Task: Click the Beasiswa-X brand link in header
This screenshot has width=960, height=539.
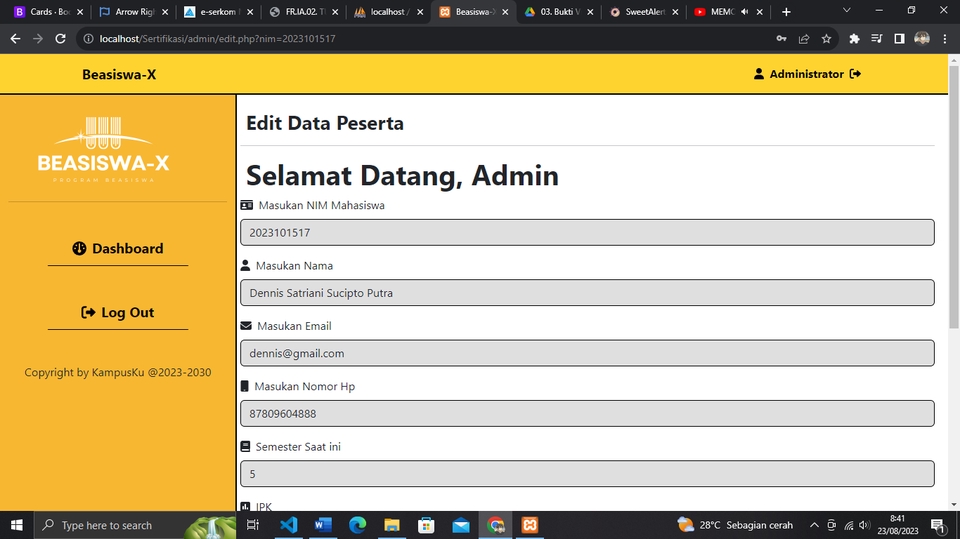Action: coord(119,74)
